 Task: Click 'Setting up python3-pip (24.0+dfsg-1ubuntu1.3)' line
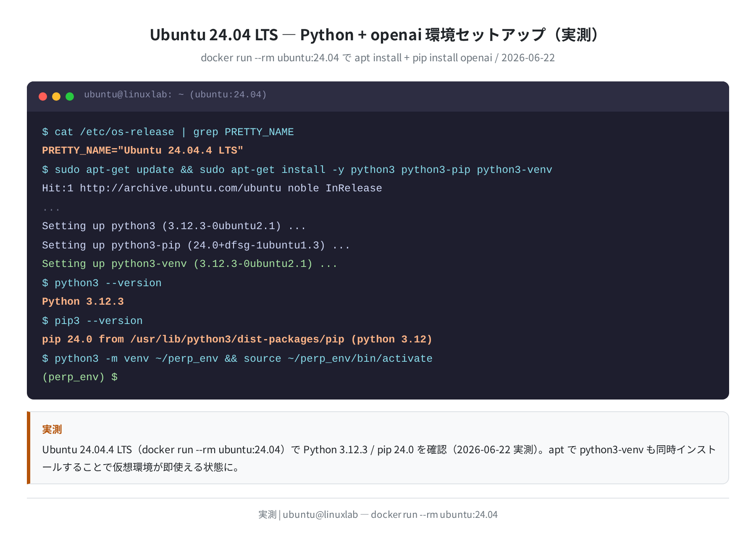tap(196, 245)
